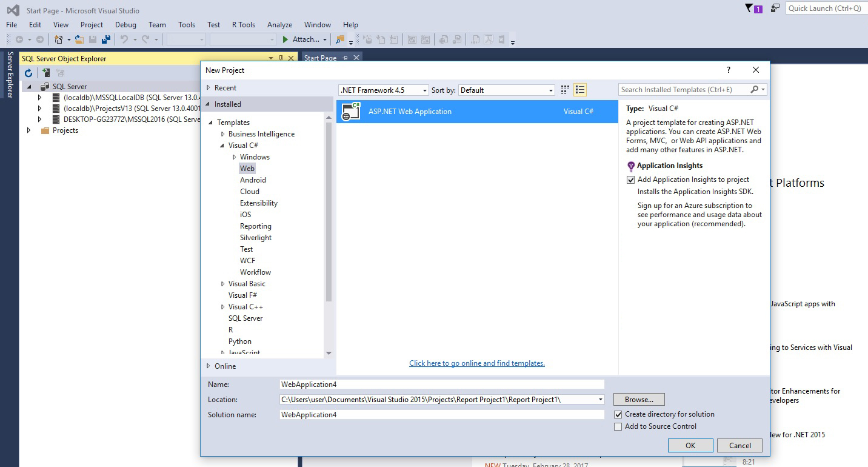Switch templates to medium icons list view

(580, 90)
